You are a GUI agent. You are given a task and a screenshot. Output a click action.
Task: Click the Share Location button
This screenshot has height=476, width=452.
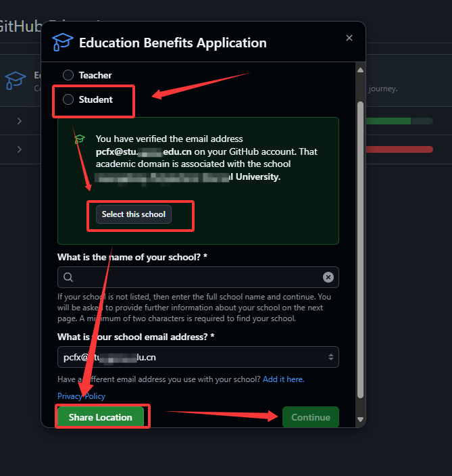coord(101,417)
